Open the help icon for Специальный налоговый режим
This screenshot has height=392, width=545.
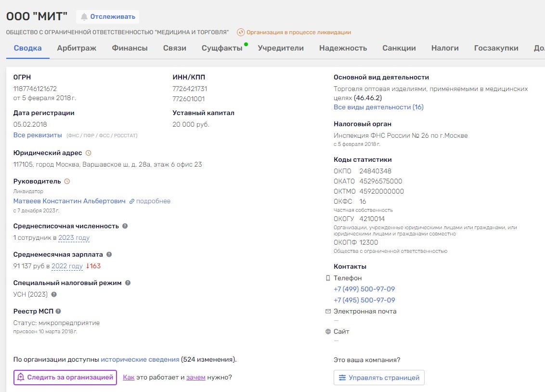pyautogui.click(x=128, y=283)
